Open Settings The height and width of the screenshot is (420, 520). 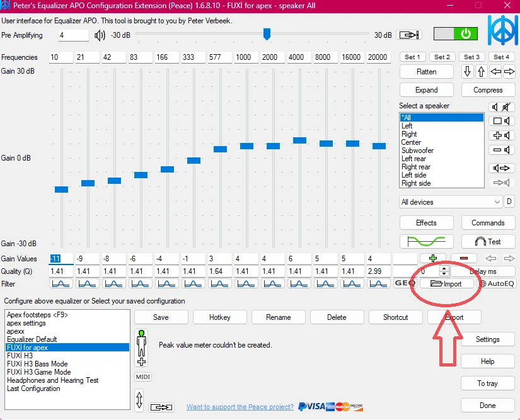pyautogui.click(x=487, y=339)
